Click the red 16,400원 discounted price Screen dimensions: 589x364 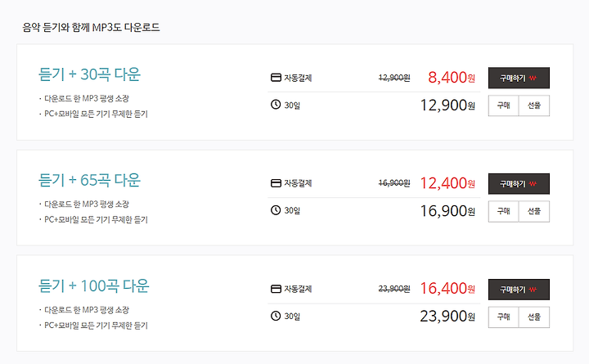[447, 289]
